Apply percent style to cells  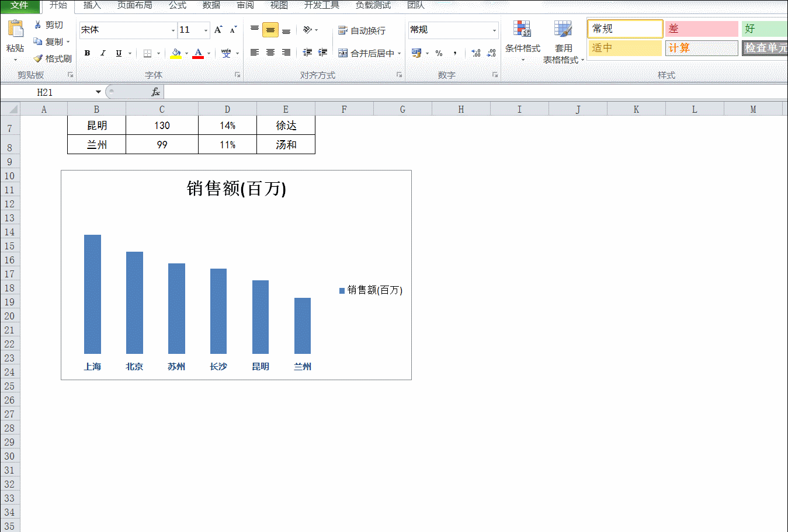439,53
